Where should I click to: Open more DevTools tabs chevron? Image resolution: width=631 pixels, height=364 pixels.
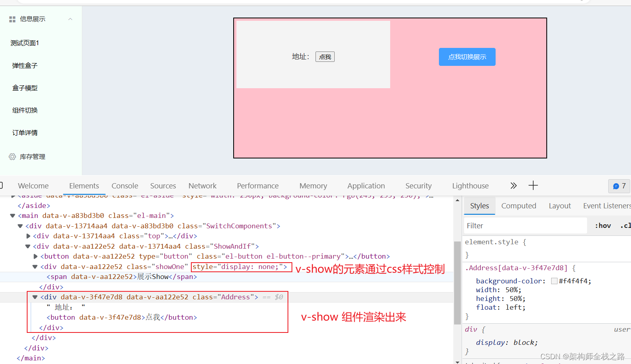pos(514,186)
